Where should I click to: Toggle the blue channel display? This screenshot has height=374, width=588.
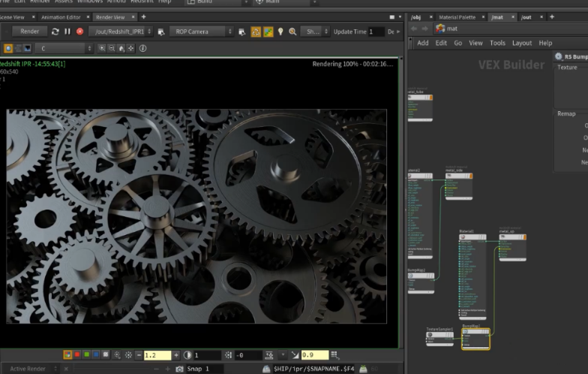(95, 354)
